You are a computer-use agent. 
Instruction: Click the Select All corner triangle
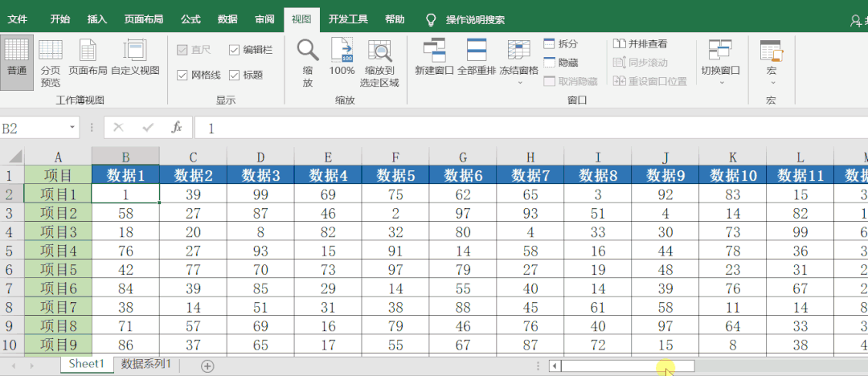click(x=15, y=156)
